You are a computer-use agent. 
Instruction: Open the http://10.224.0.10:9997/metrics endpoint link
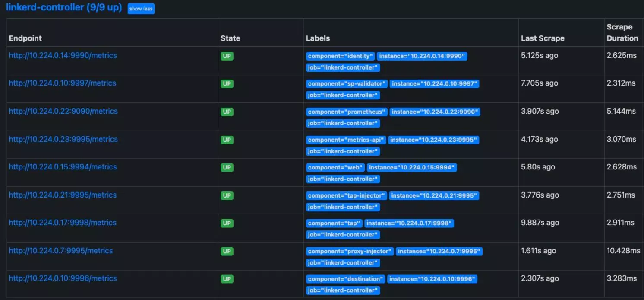(63, 83)
